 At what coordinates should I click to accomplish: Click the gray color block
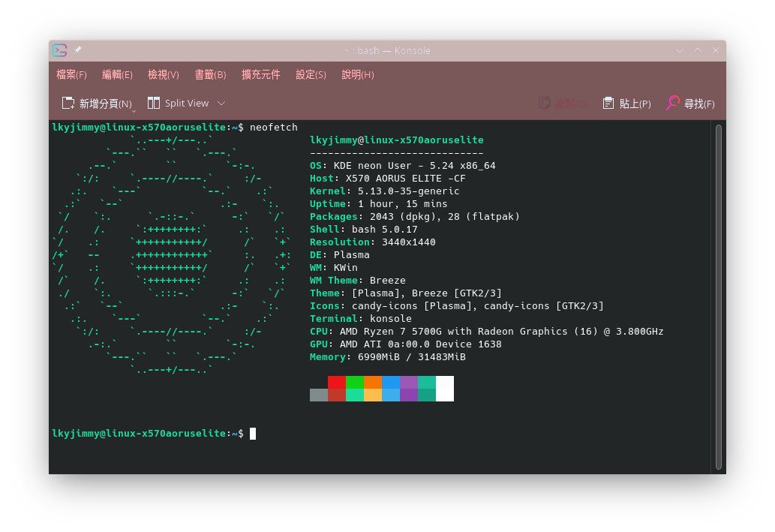coord(319,395)
